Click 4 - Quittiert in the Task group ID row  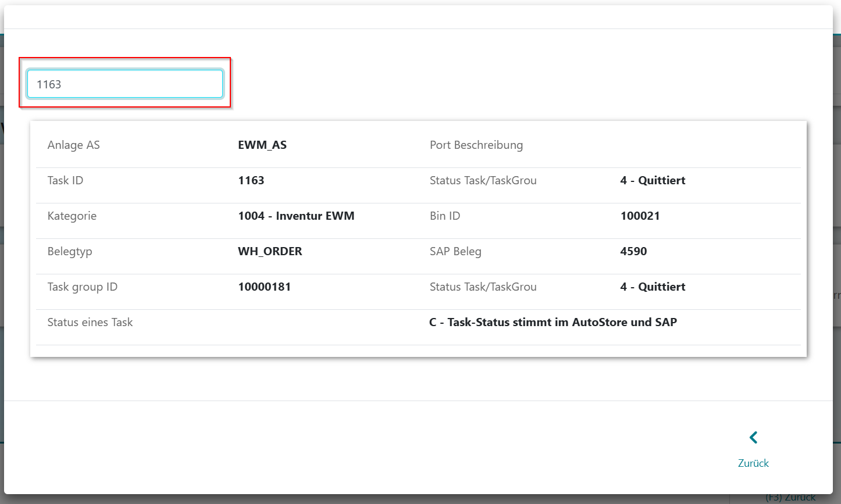tap(653, 287)
